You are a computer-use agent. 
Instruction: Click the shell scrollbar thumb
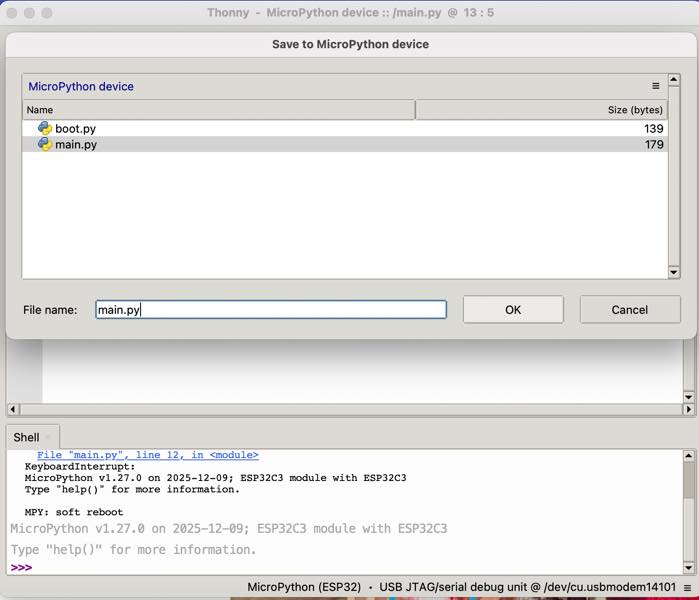tap(688, 481)
